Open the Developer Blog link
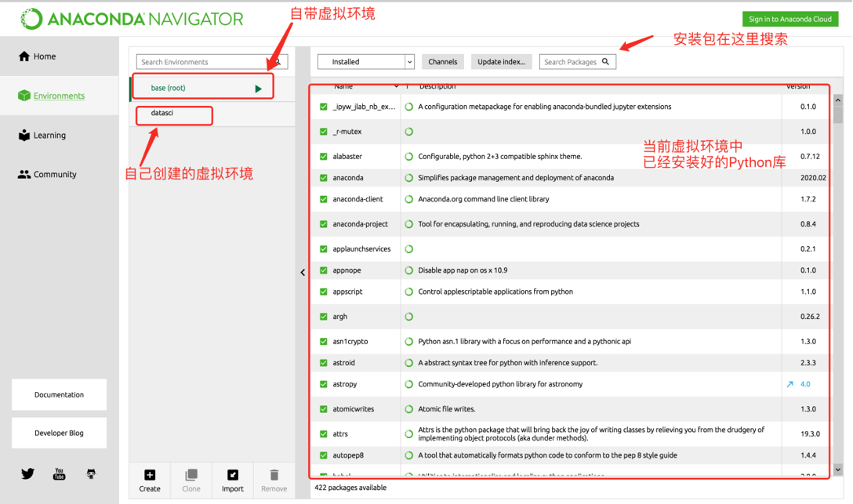The height and width of the screenshot is (504, 853). pyautogui.click(x=60, y=433)
